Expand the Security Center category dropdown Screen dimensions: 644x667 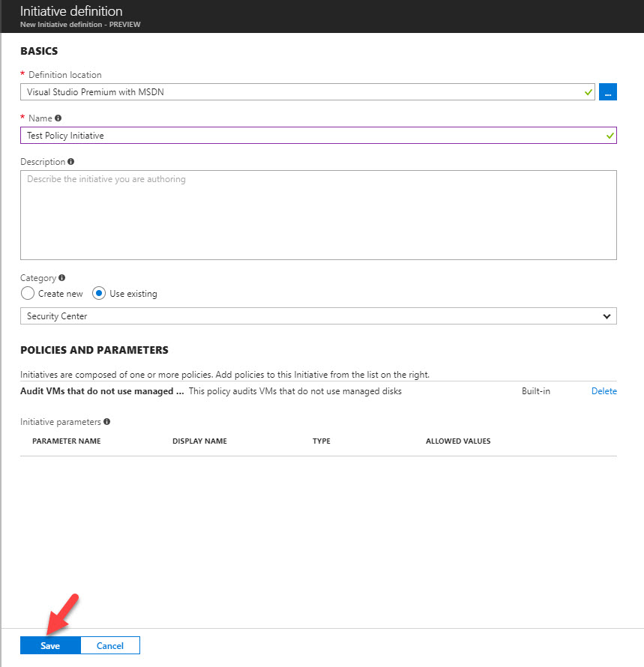click(319, 316)
